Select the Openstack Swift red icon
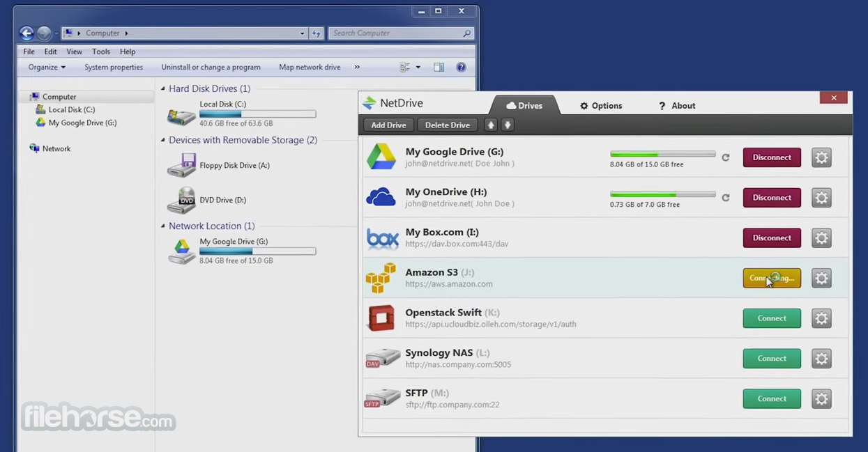The image size is (868, 452). [381, 318]
